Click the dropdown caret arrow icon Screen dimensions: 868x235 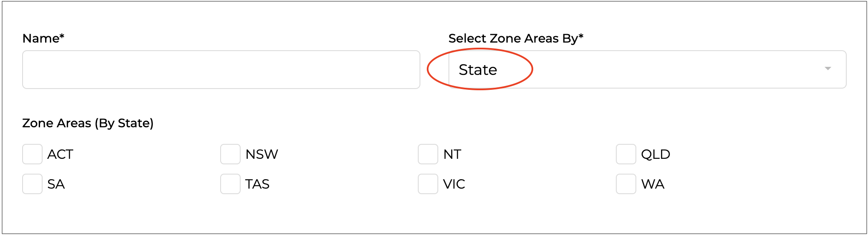click(x=828, y=69)
